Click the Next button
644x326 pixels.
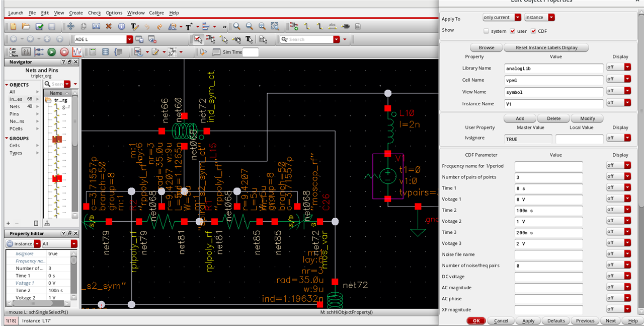pyautogui.click(x=610, y=320)
